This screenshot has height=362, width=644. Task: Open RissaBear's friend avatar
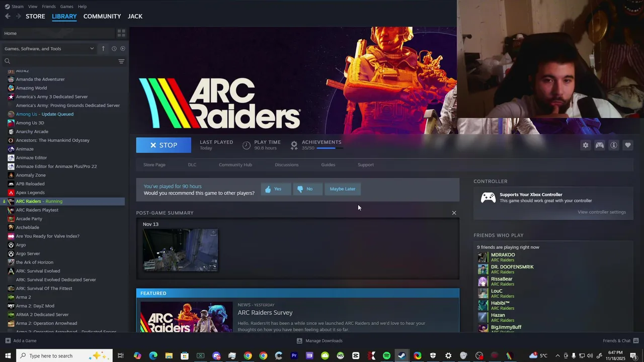pos(482,282)
